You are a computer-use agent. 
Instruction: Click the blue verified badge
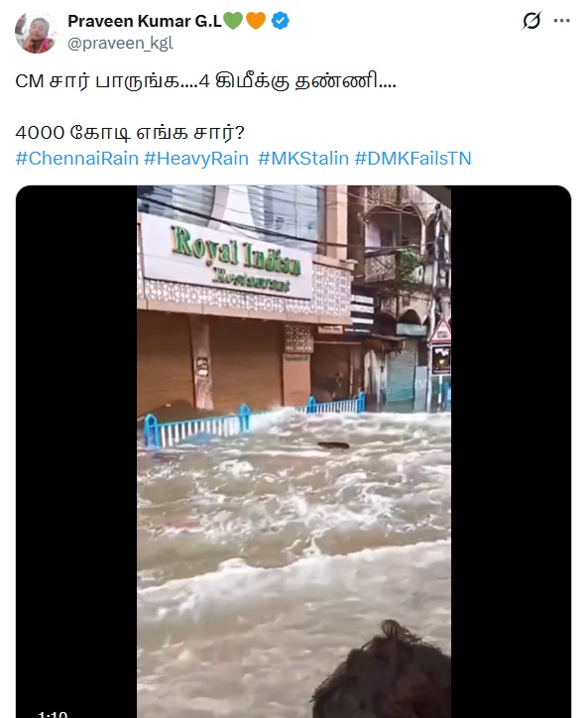pos(281,21)
